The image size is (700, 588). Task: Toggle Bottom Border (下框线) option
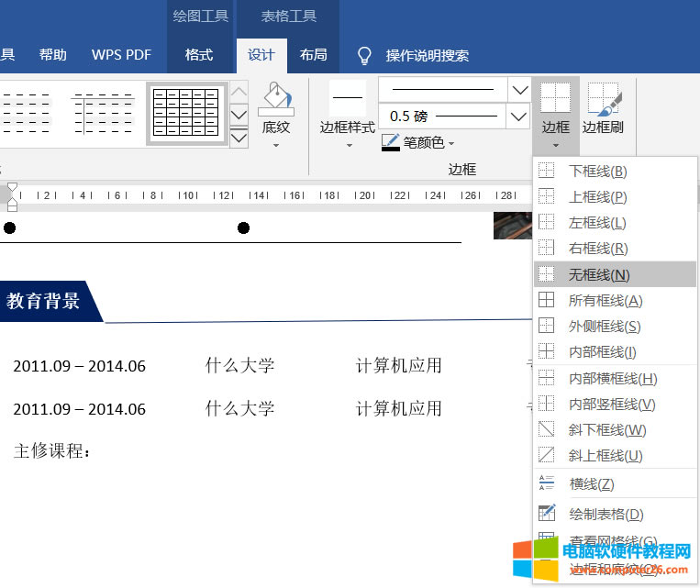click(597, 171)
